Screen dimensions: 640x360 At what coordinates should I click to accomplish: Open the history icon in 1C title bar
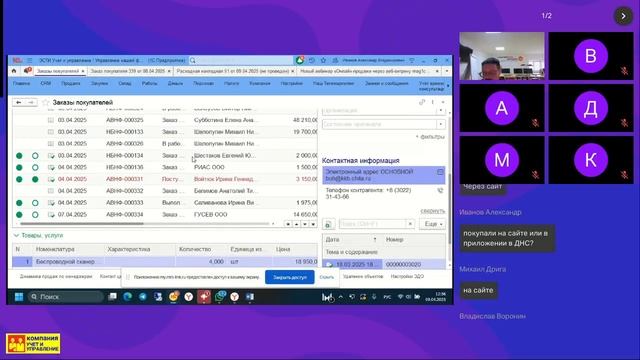[312, 60]
